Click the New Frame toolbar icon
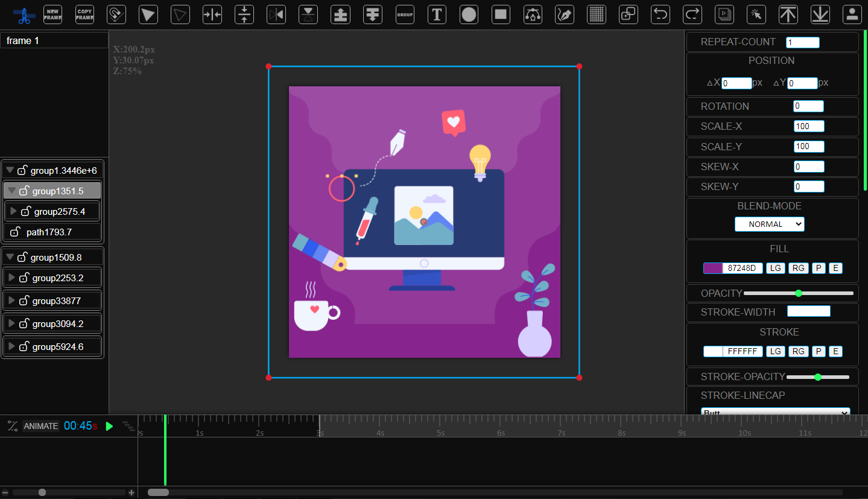This screenshot has width=868, height=499. (52, 14)
